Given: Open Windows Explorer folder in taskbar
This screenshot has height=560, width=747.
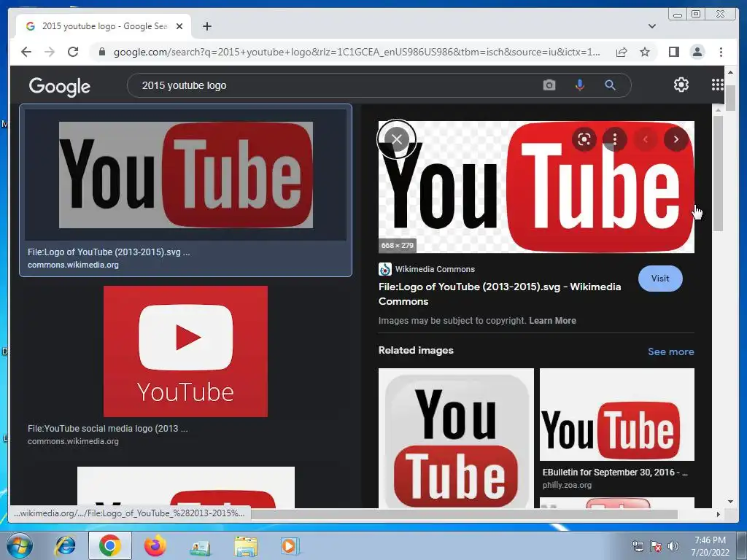Looking at the screenshot, I should [x=245, y=545].
